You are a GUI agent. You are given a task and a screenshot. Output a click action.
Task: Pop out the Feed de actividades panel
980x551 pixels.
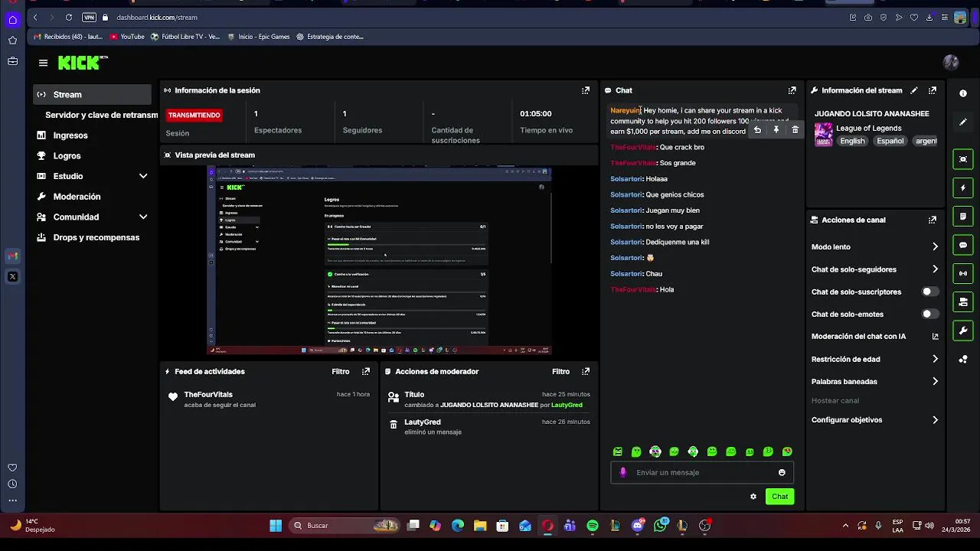click(x=366, y=371)
